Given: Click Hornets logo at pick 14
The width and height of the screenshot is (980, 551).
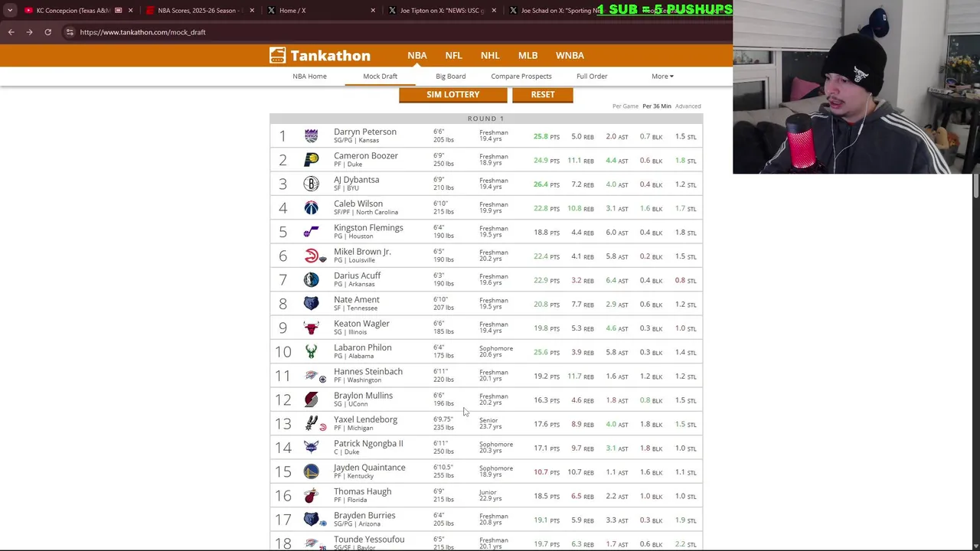Looking at the screenshot, I should pos(311,448).
